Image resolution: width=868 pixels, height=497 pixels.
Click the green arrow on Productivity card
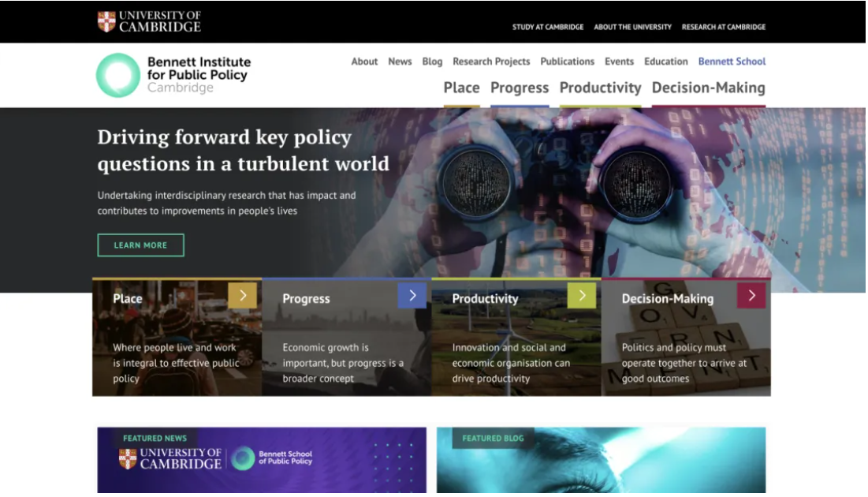(582, 295)
